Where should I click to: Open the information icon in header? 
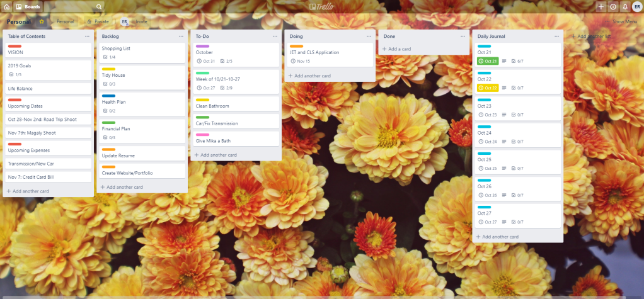[612, 6]
